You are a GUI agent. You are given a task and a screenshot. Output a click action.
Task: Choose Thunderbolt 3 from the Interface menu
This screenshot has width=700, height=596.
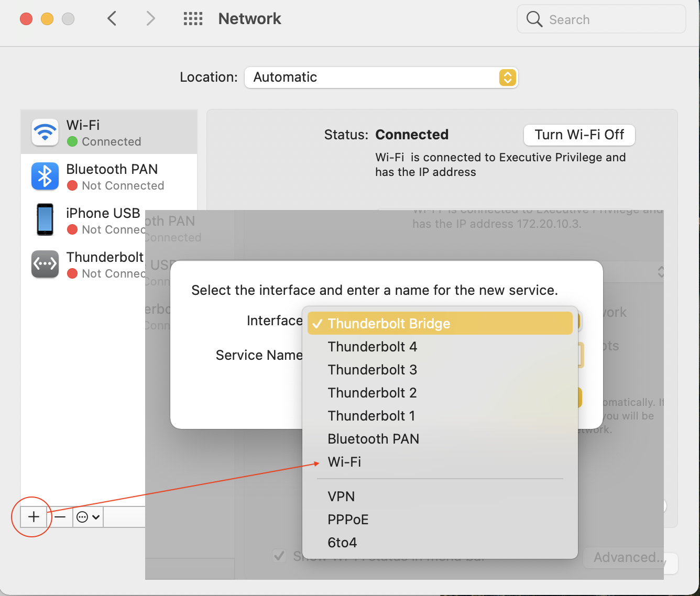(x=440, y=370)
